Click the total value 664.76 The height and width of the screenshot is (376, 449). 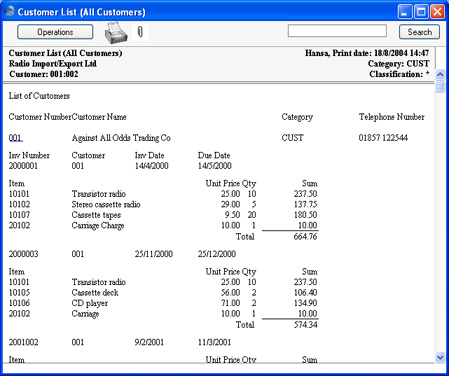pyautogui.click(x=305, y=237)
